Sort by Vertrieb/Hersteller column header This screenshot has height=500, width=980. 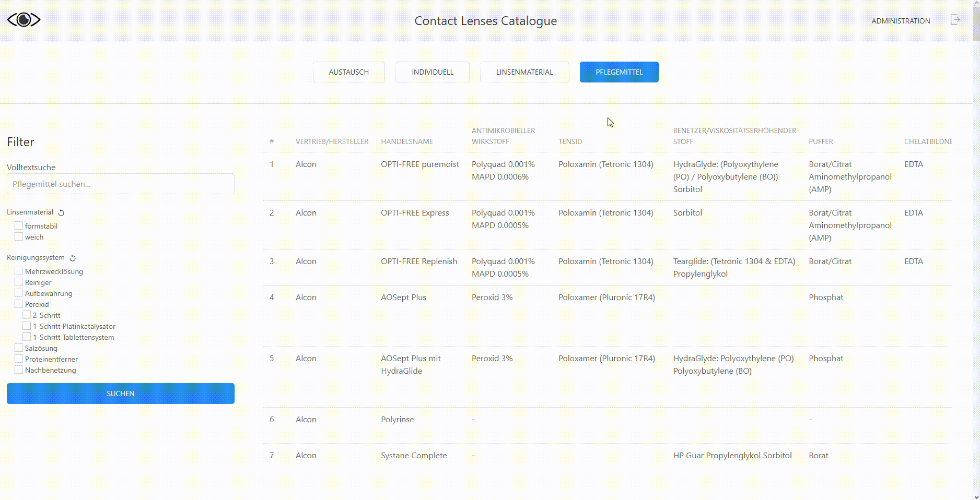332,141
